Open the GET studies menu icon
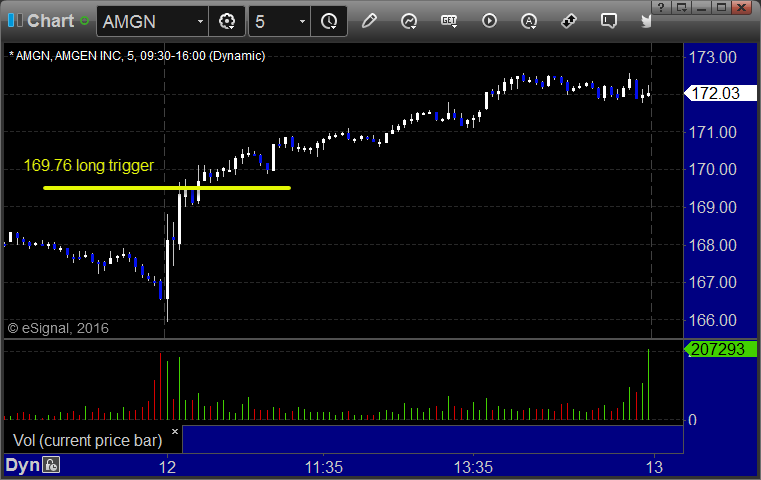 (449, 21)
